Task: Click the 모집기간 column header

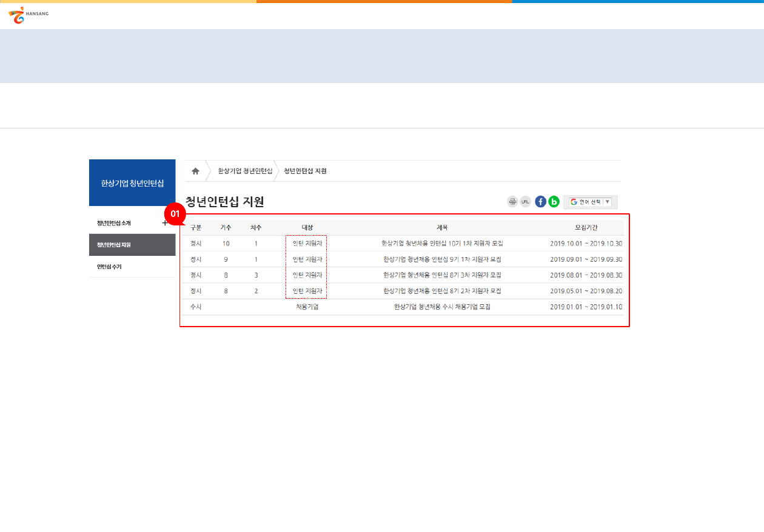Action: (586, 228)
